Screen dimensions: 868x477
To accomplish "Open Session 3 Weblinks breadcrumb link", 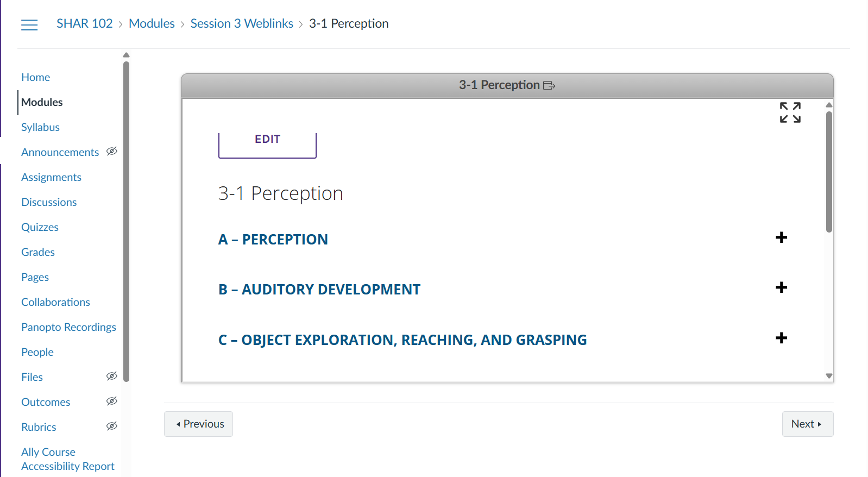I will point(242,24).
